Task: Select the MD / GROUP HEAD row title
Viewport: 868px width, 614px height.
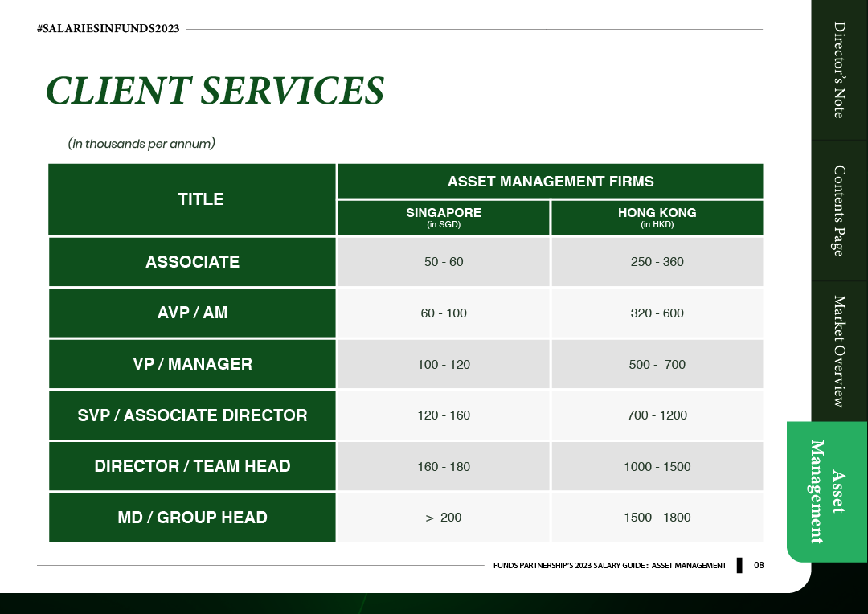Action: point(192,517)
